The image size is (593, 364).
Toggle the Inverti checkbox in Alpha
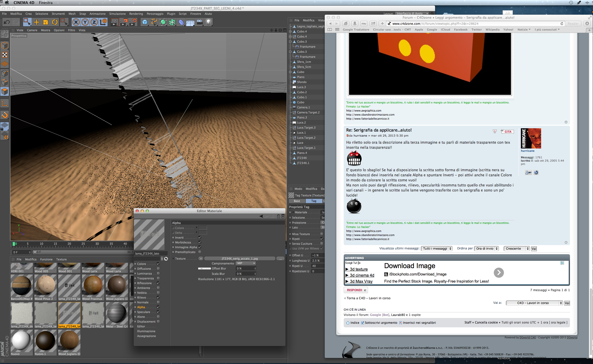point(200,238)
